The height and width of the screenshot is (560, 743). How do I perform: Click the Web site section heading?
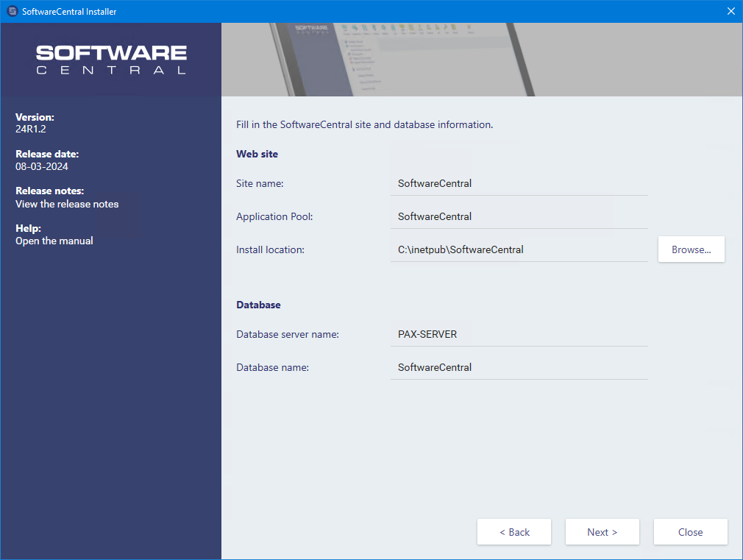[x=257, y=154]
